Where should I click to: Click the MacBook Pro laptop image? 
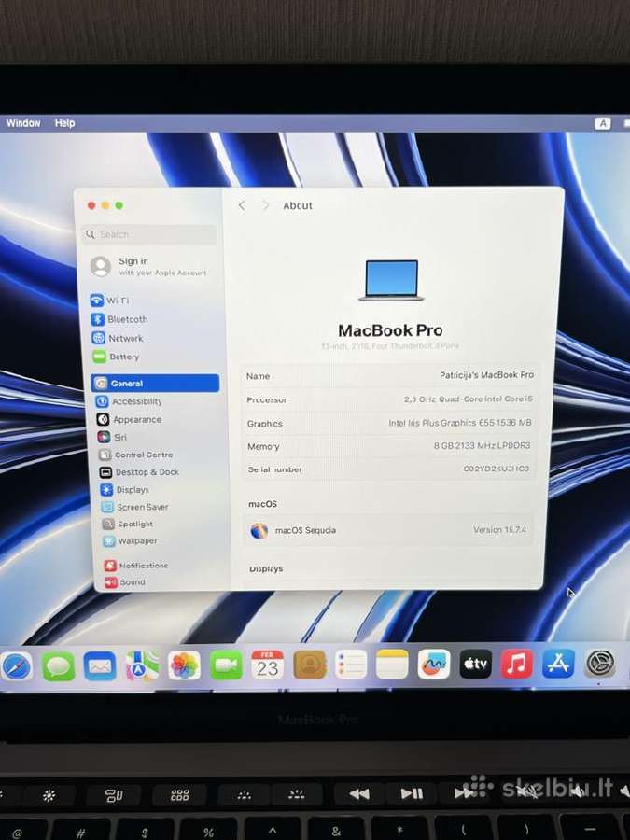pos(392,281)
